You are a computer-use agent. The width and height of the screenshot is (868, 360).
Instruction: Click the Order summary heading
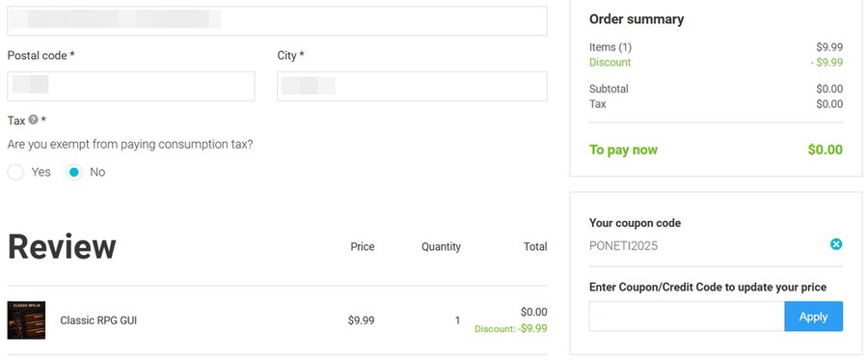coord(637,19)
